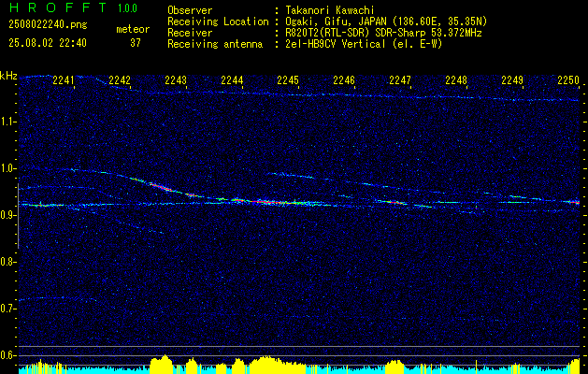Click the bright red echo near 2243
588x374 pixels.
[161, 186]
